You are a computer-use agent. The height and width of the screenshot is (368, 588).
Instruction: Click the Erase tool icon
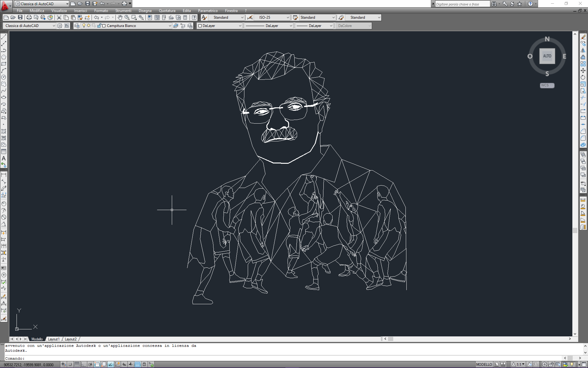tap(583, 37)
